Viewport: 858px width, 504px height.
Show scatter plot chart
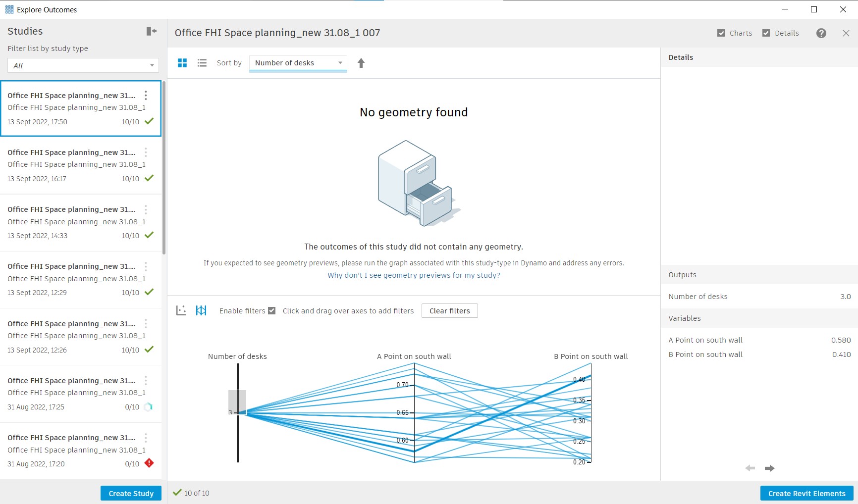(x=181, y=310)
